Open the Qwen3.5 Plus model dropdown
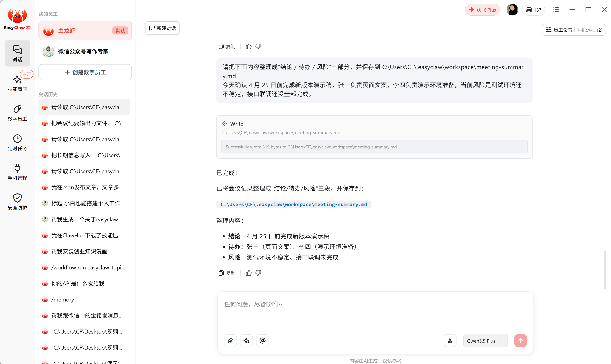The height and width of the screenshot is (364, 611). pyautogui.click(x=485, y=340)
